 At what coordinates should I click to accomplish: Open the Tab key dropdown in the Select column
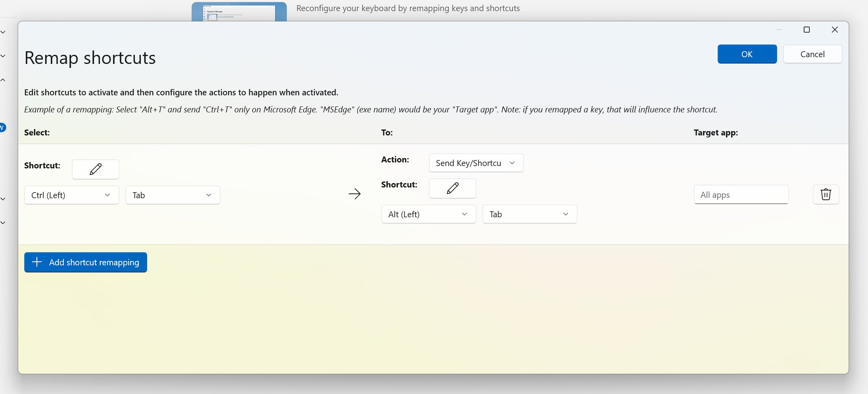coord(172,195)
